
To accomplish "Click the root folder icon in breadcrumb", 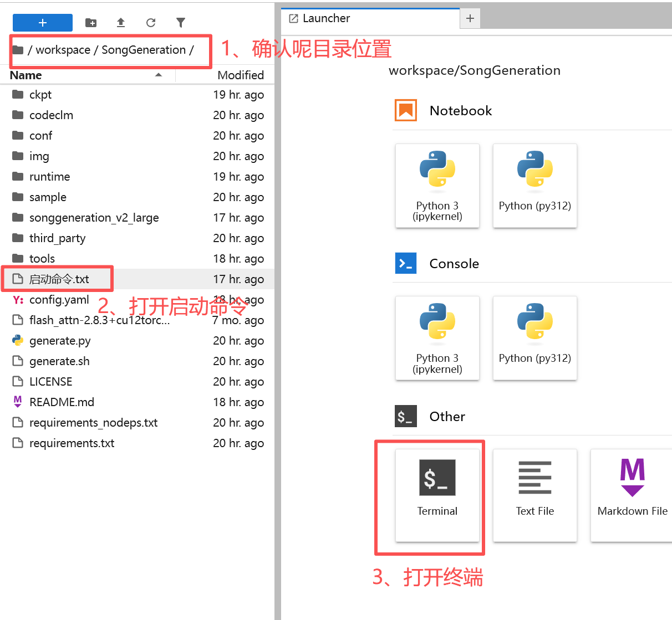I will [18, 50].
